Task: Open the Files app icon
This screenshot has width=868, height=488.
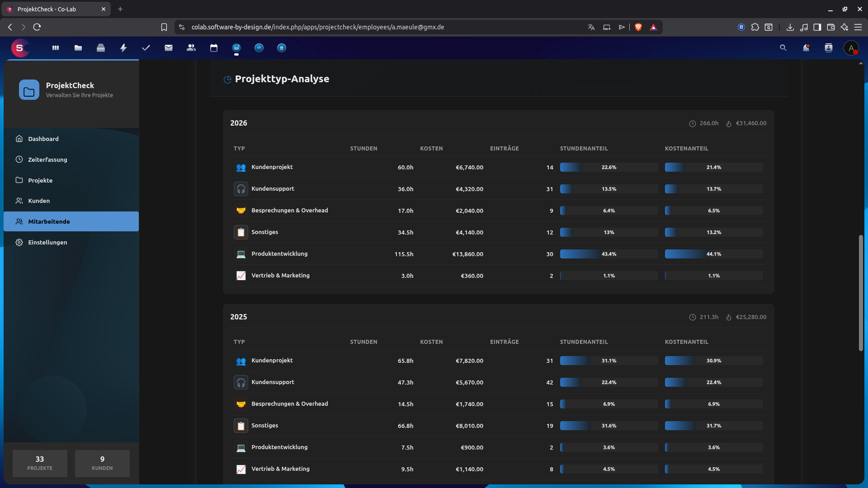Action: (78, 47)
